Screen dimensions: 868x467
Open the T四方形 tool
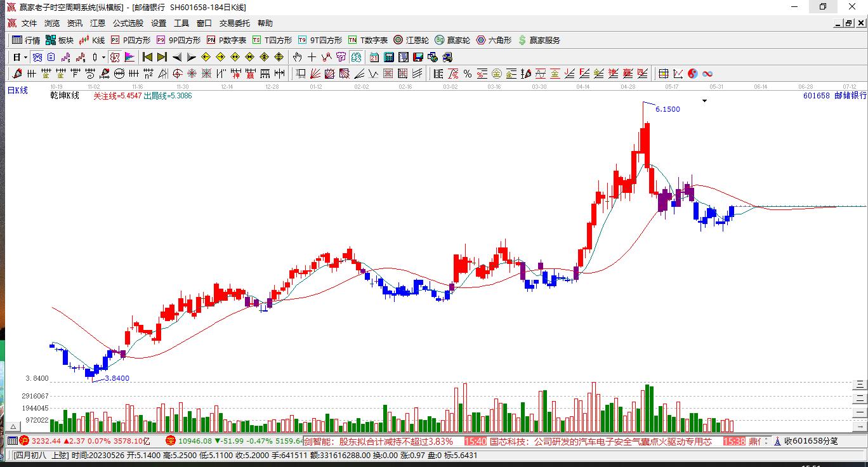(x=272, y=40)
